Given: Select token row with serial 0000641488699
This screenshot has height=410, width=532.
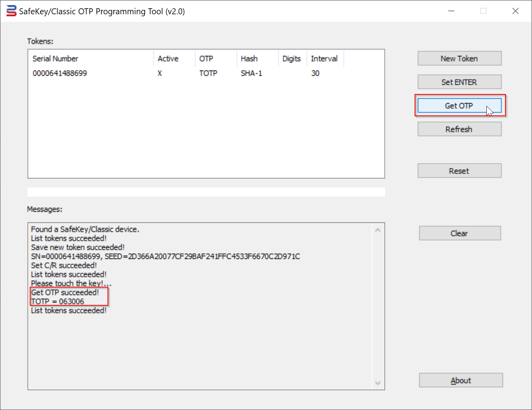Looking at the screenshot, I should click(x=60, y=73).
